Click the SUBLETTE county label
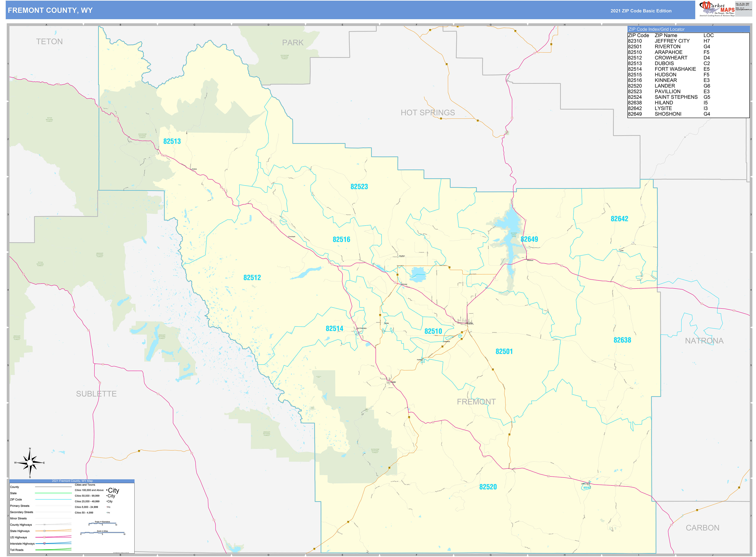The height and width of the screenshot is (557, 756). click(96, 394)
